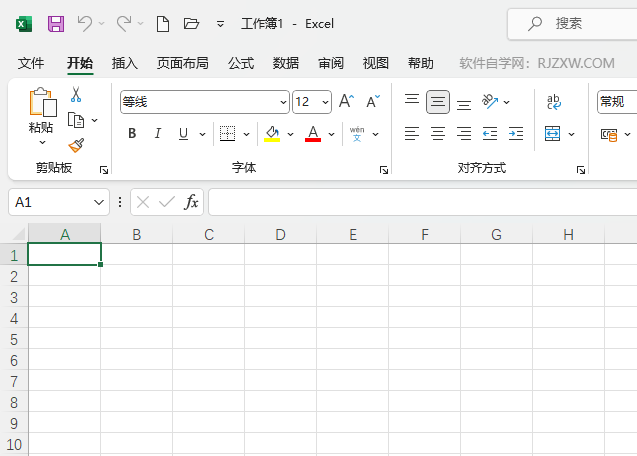Toggle Underline formatting
This screenshot has height=456, width=637.
183,133
